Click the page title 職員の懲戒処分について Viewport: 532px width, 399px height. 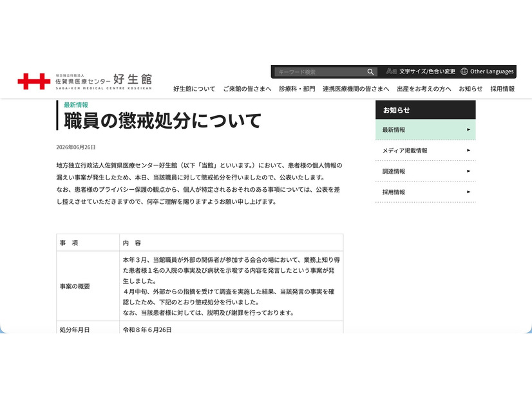(162, 120)
